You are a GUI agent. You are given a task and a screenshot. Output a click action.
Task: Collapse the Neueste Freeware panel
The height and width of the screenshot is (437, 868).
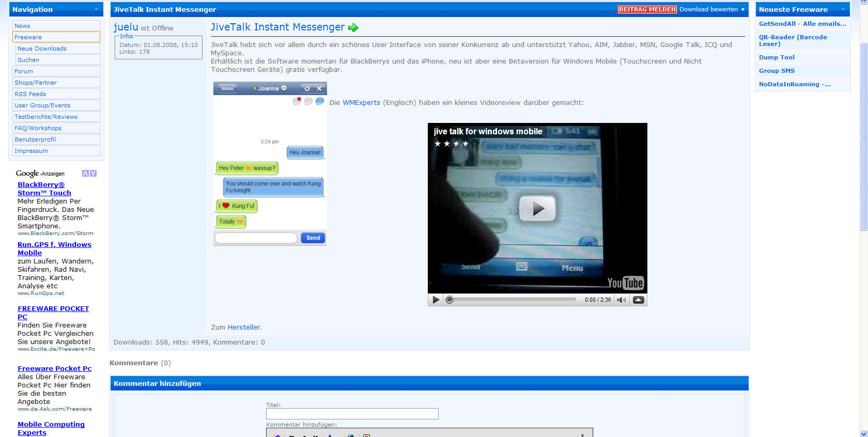click(843, 9)
